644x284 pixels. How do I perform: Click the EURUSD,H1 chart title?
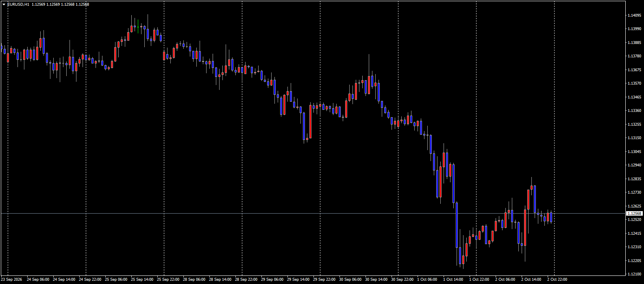pos(18,4)
